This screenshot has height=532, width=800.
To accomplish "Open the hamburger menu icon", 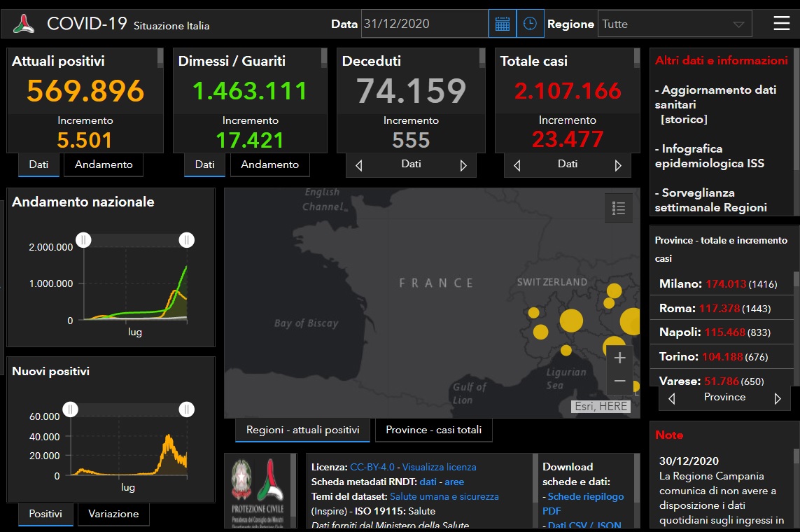I will pos(781,24).
